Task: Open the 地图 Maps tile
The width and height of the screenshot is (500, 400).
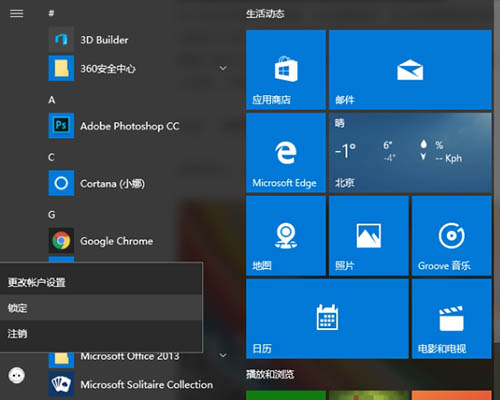Action: tap(286, 236)
